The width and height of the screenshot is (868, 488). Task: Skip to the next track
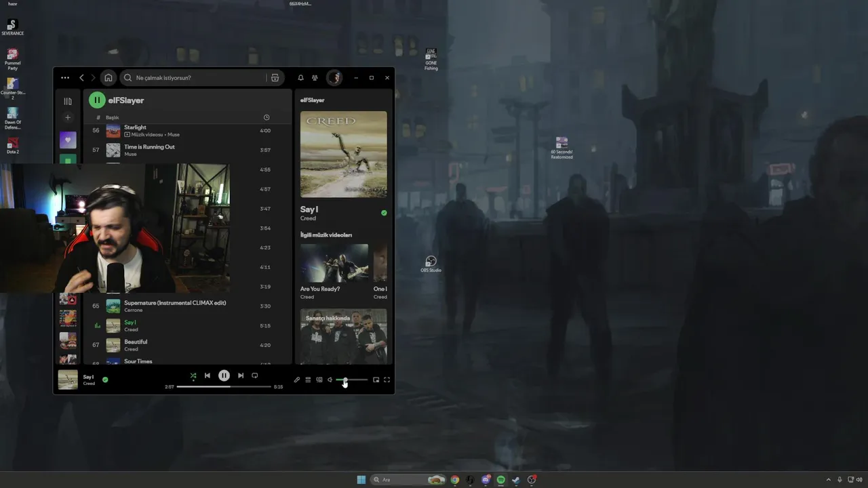(x=241, y=375)
